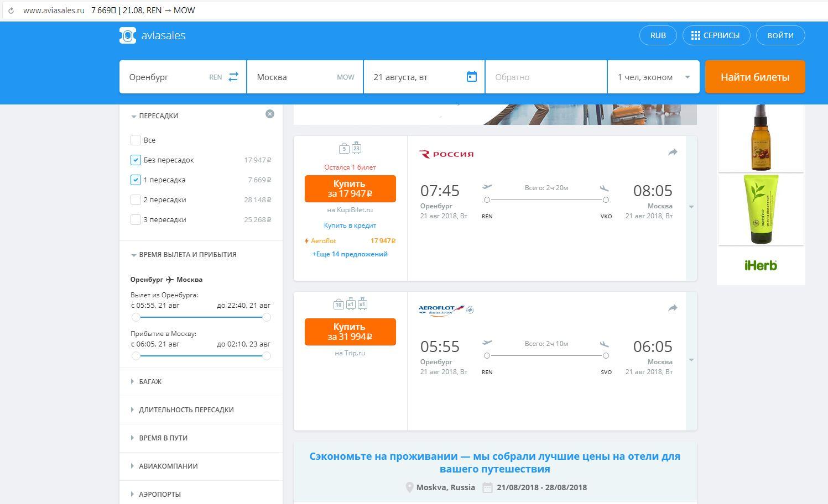Click left handle of Оренбург departure time slider

click(136, 317)
